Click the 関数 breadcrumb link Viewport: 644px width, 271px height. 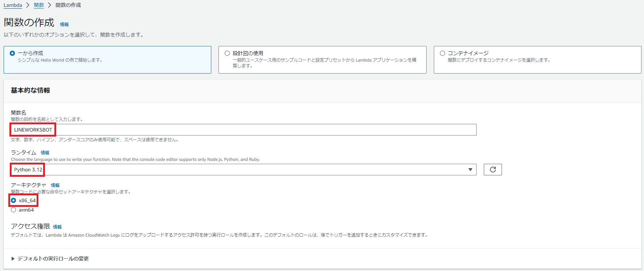point(39,5)
